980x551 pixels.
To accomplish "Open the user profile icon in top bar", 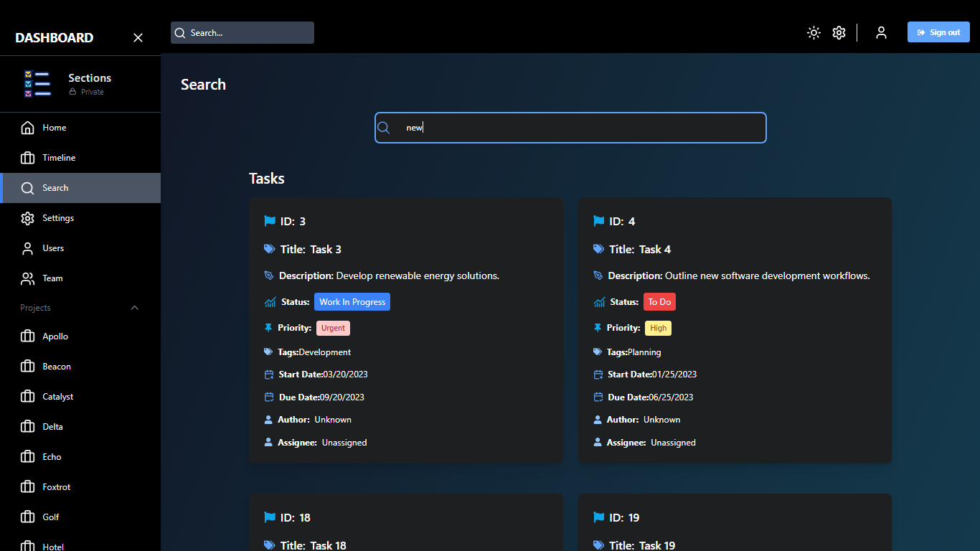I will point(881,32).
